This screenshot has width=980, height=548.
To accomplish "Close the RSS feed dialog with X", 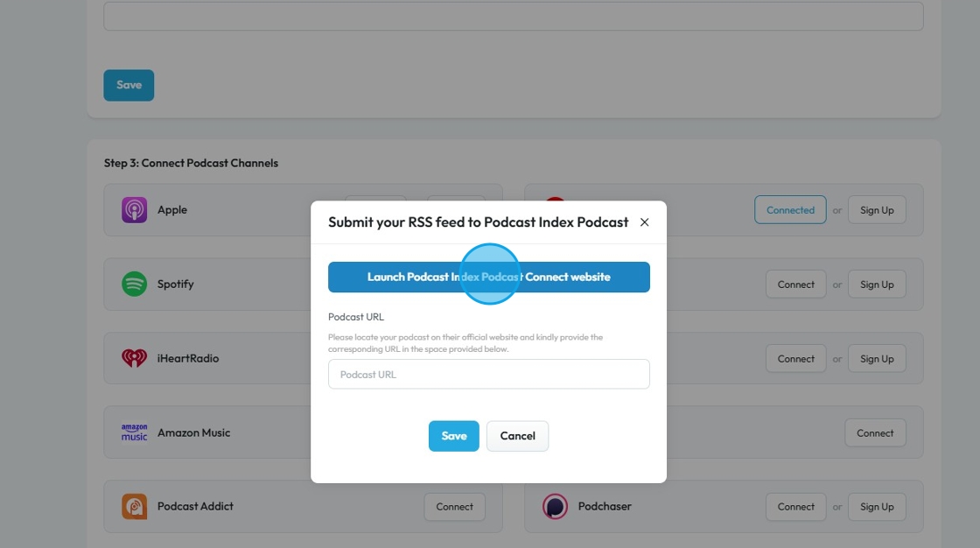I will coord(645,222).
